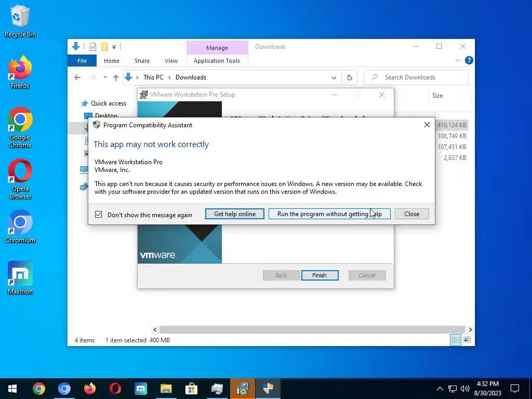Open the View ribbon tab
Image resolution: width=532 pixels, height=399 pixels.
(171, 61)
